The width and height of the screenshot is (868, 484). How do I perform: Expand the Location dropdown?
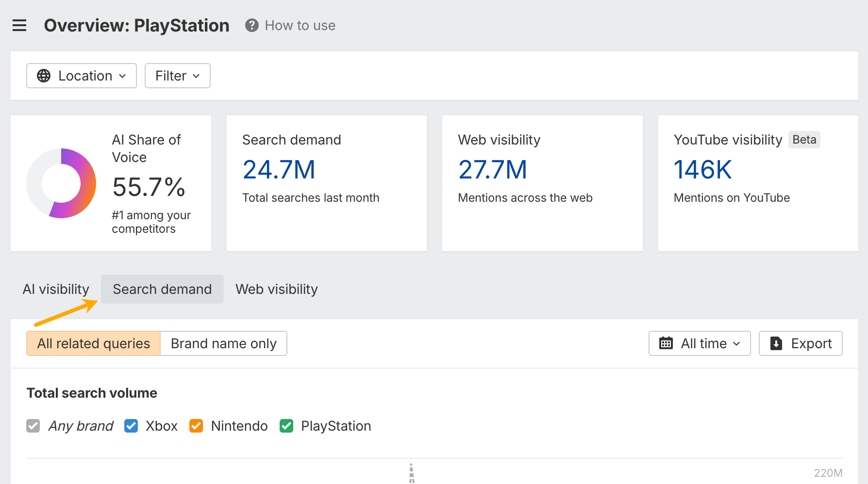[x=82, y=76]
